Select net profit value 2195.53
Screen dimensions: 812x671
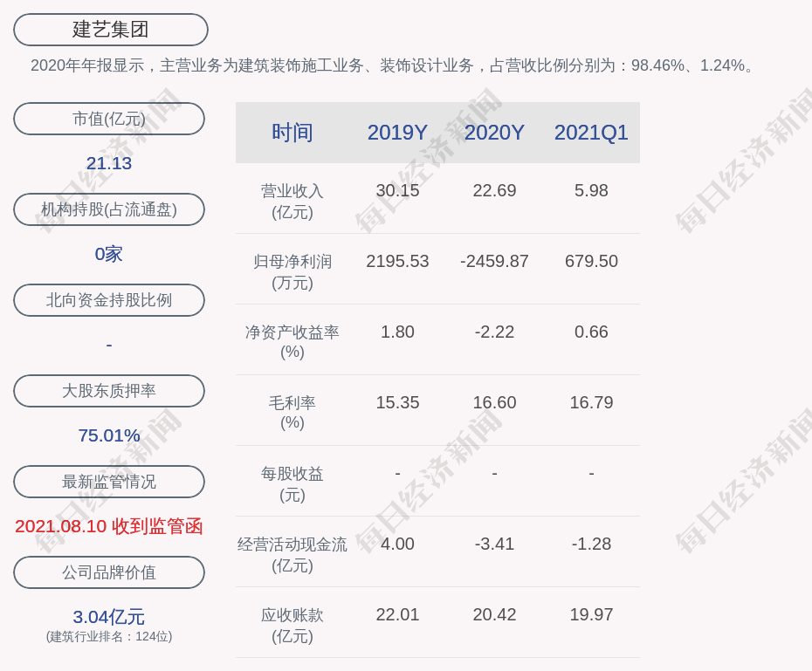point(397,261)
